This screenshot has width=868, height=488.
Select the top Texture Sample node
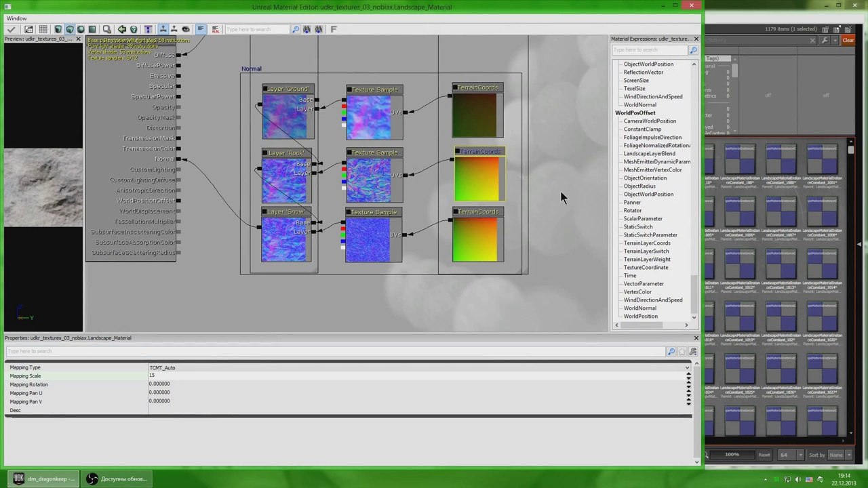pos(374,112)
